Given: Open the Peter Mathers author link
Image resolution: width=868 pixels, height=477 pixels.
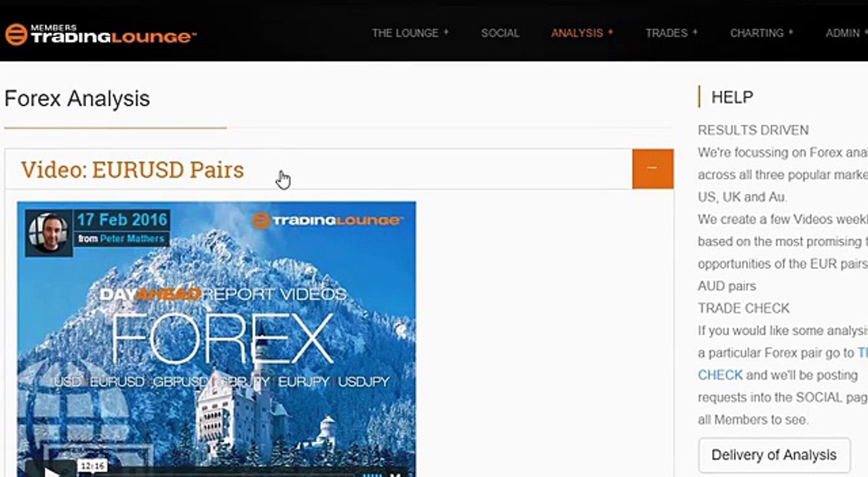Looking at the screenshot, I should point(132,238).
